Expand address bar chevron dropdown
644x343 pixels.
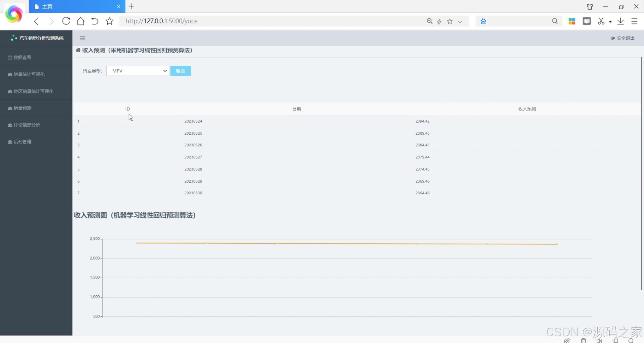(x=460, y=21)
